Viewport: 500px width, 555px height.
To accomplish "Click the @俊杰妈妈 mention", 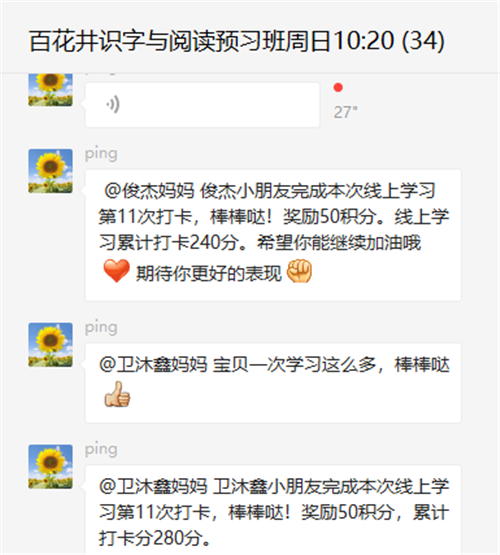I will 149,191.
